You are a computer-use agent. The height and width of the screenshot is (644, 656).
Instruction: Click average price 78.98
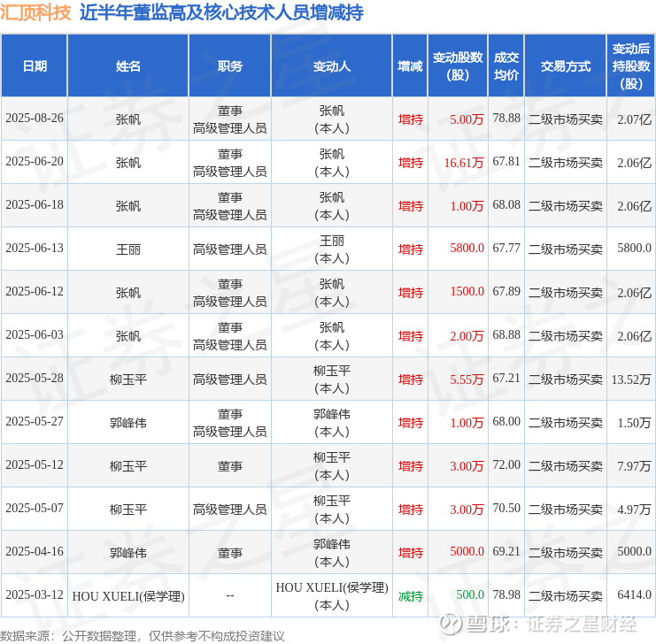tap(506, 595)
